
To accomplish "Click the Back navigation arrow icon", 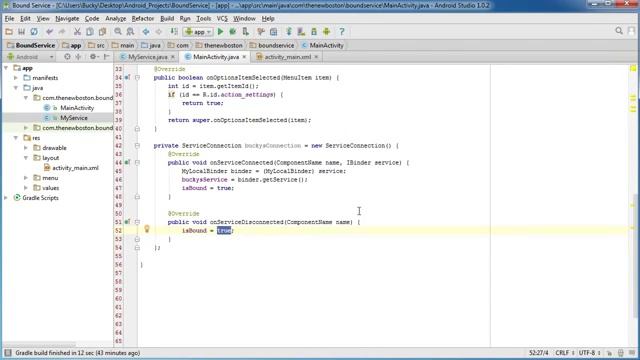I will click(x=146, y=31).
